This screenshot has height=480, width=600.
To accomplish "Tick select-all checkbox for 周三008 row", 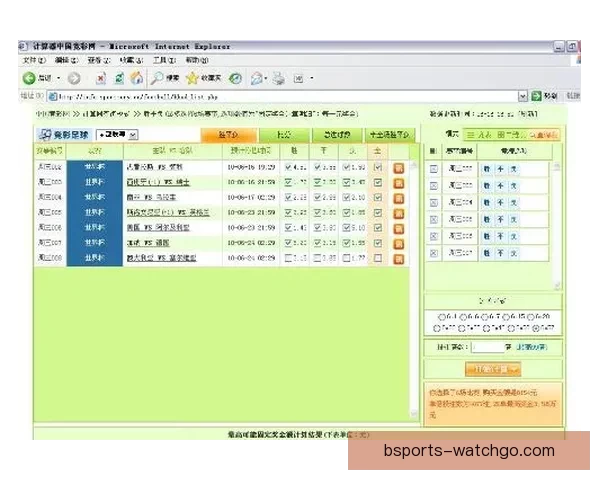I will (x=378, y=258).
